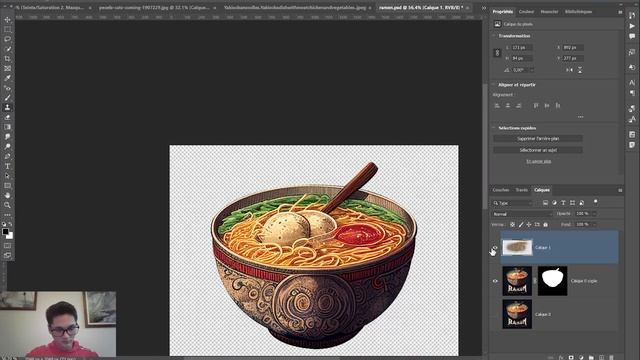Click the Delete Layer trash icon
This screenshot has width=640, height=360.
tap(611, 357)
